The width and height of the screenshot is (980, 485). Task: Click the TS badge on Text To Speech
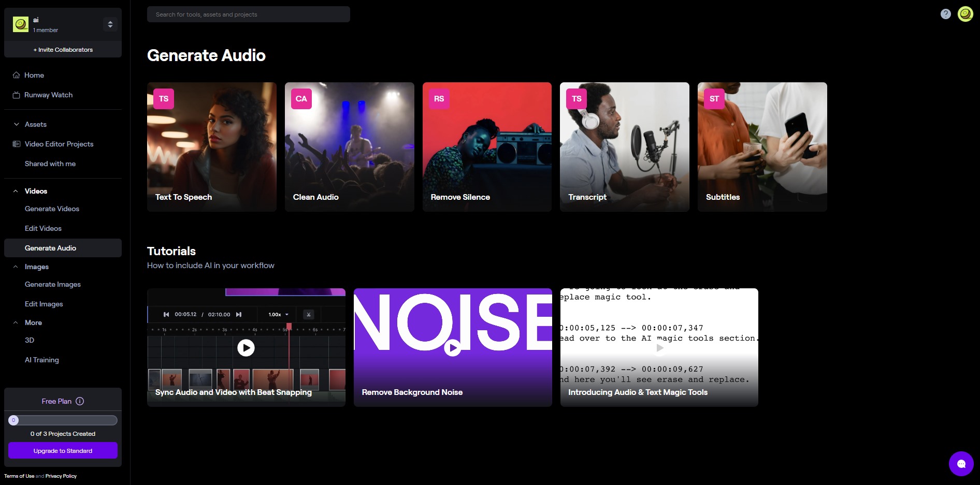(164, 99)
